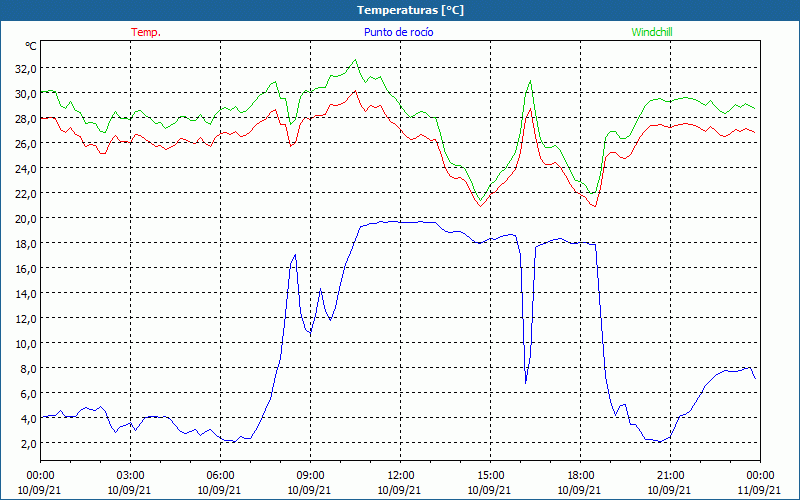Click the '4,0' y-axis value
Screen dimensions: 800x500
pos(28,418)
